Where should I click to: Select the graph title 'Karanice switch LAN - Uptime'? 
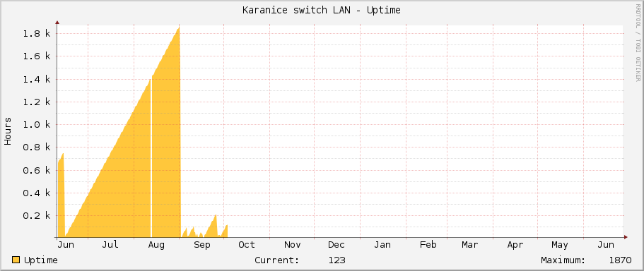click(322, 11)
